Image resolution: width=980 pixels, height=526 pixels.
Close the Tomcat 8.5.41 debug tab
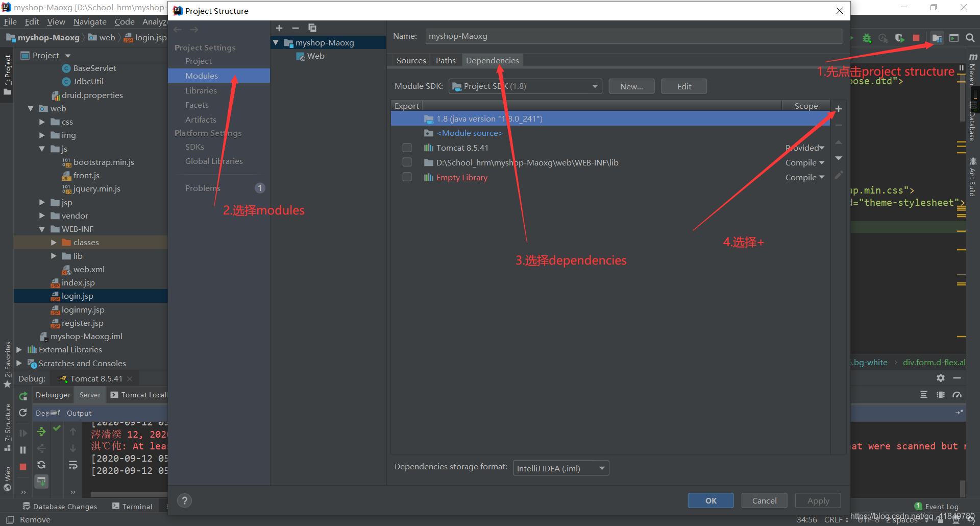130,379
